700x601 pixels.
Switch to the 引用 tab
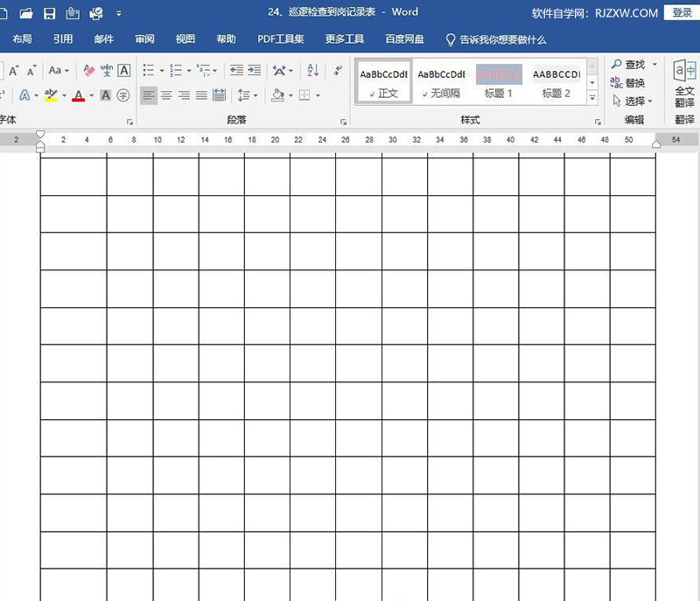click(x=63, y=39)
